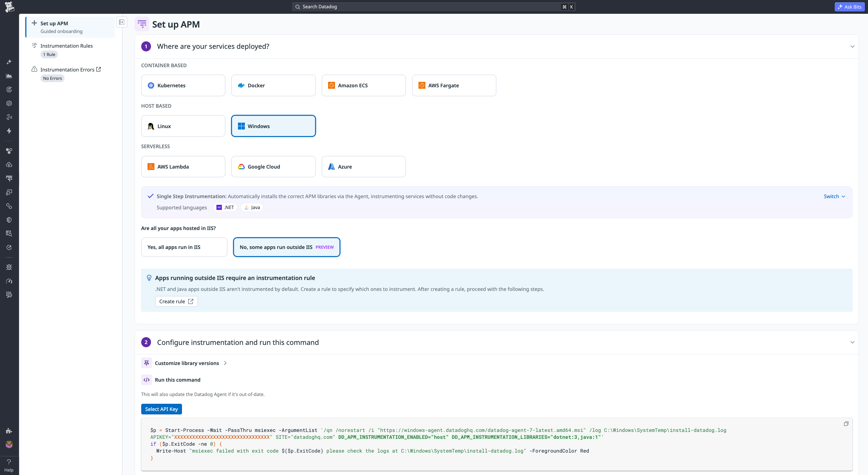Open the three hexagons Infrastructure icon
The image size is (868, 475).
9,151
